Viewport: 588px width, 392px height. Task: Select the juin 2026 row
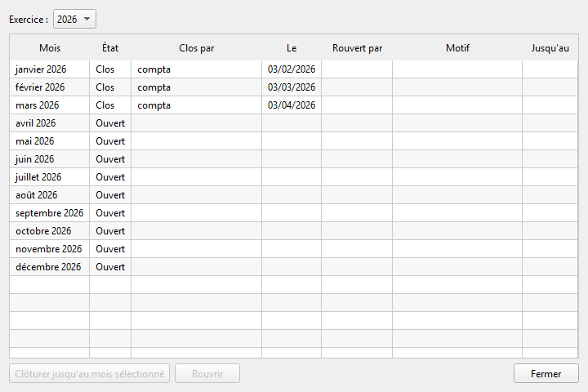[x=294, y=159]
